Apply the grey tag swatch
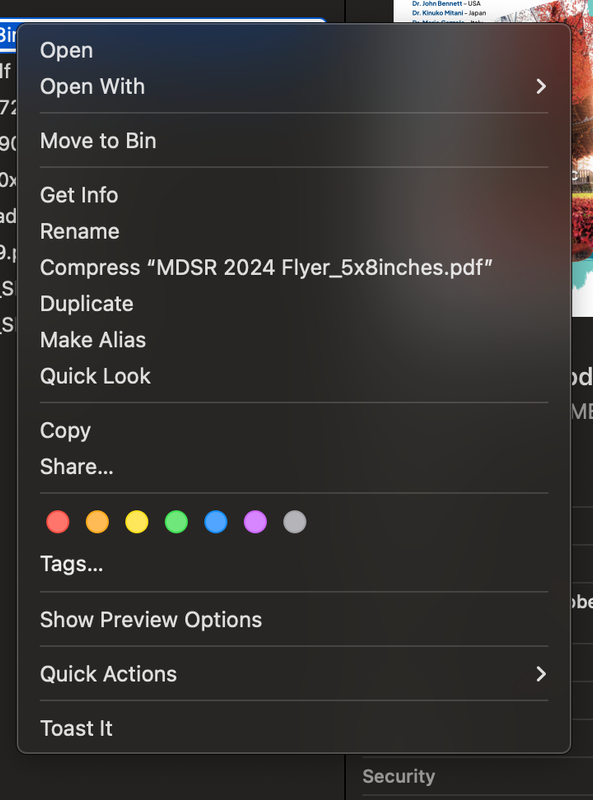The image size is (593, 800). 294,521
